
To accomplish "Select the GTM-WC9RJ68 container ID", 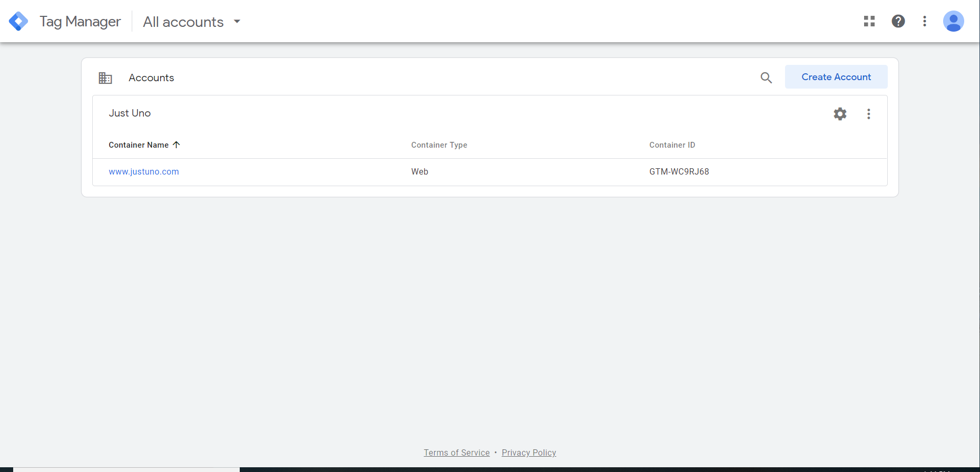I will 679,172.
